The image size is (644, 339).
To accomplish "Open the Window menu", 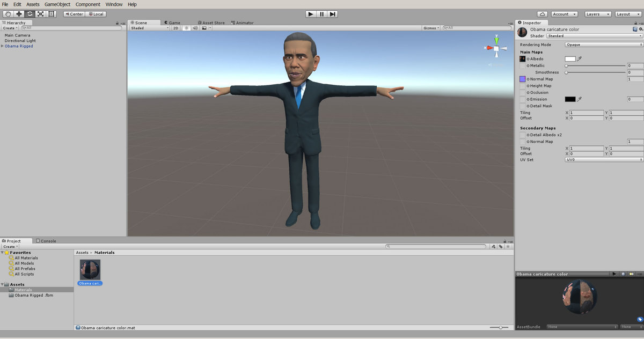I will (114, 4).
